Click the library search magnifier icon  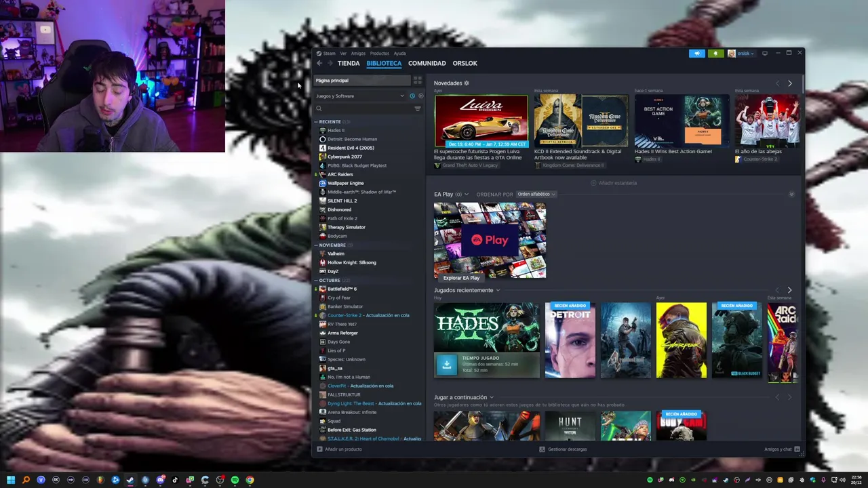coord(319,108)
